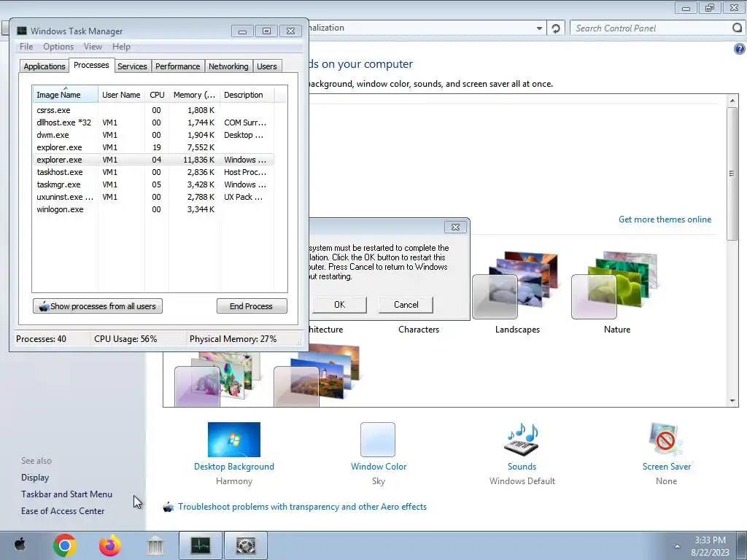
Task: Open the Sounds icon
Action: [522, 440]
